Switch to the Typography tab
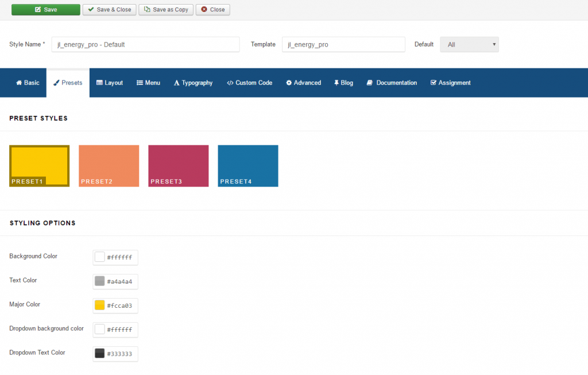The width and height of the screenshot is (588, 375). [x=193, y=82]
